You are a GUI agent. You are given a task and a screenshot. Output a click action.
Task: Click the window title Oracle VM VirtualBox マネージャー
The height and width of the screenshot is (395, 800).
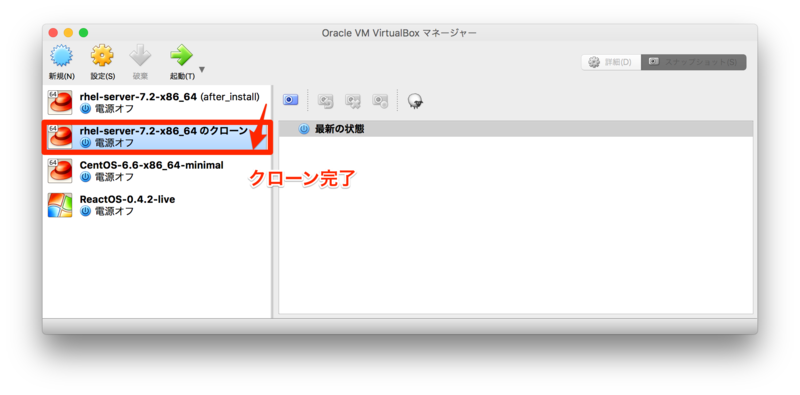pyautogui.click(x=399, y=33)
